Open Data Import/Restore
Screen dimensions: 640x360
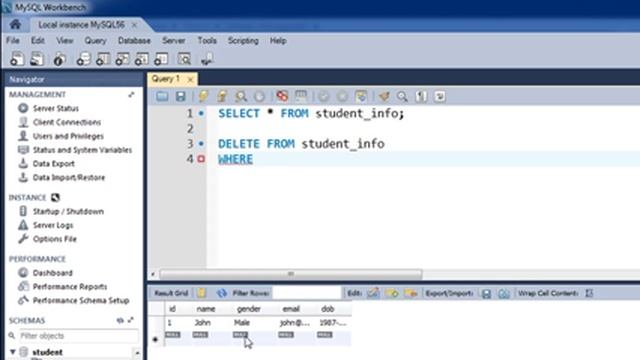tap(69, 178)
